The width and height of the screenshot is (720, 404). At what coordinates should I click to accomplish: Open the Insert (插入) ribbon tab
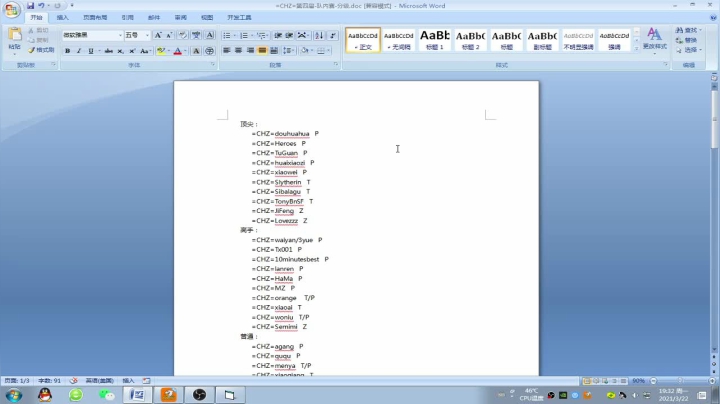pyautogui.click(x=62, y=17)
